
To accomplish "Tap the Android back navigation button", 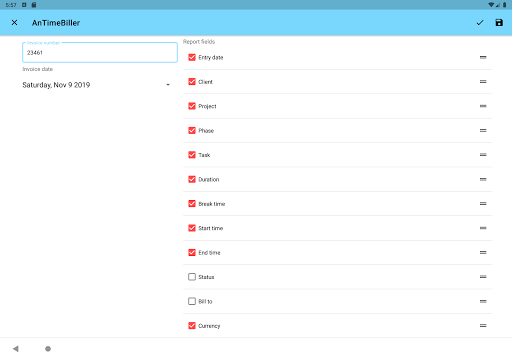I will pyautogui.click(x=16, y=349).
